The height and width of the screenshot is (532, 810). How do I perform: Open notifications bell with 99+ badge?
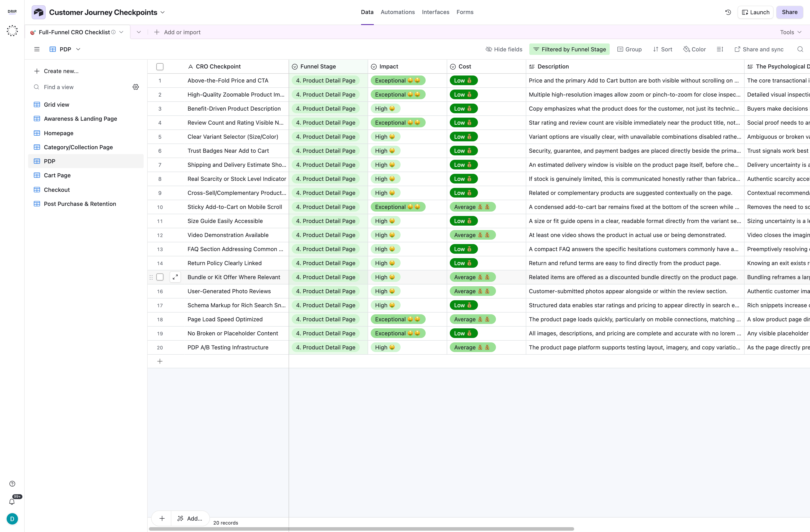12,501
